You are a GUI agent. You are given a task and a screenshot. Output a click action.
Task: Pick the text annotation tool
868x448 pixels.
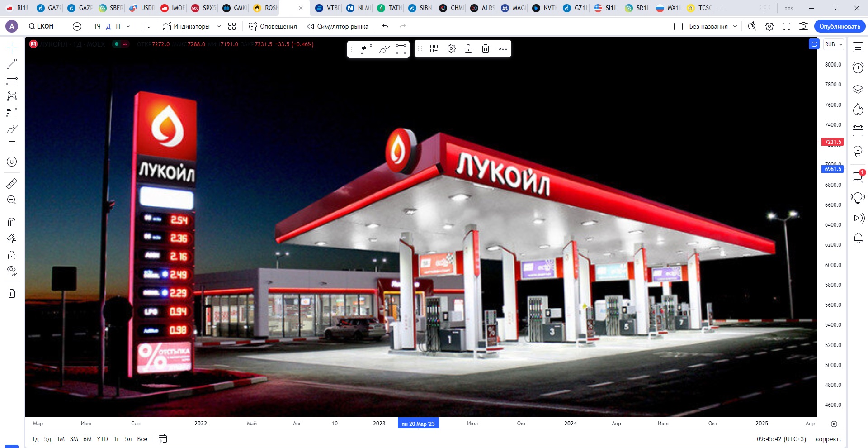pyautogui.click(x=12, y=145)
